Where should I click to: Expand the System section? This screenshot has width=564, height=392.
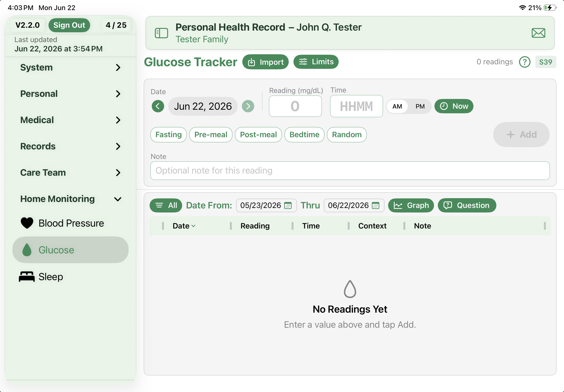point(70,67)
